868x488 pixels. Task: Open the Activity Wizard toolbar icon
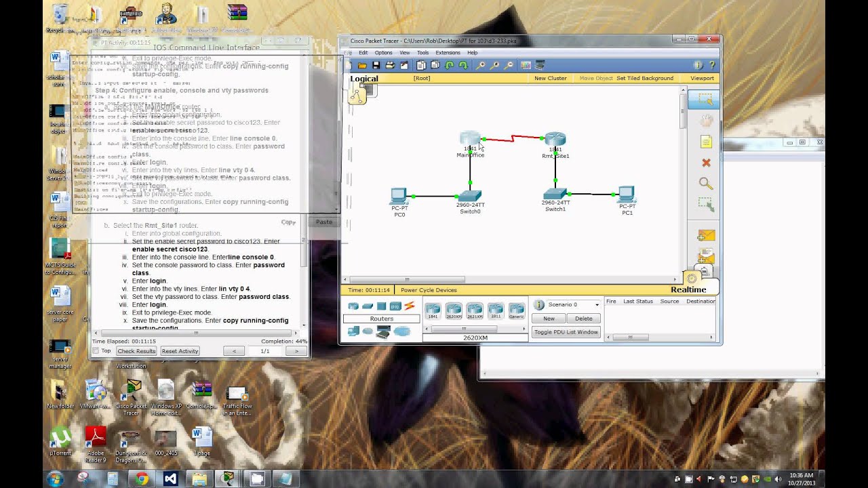[404, 65]
